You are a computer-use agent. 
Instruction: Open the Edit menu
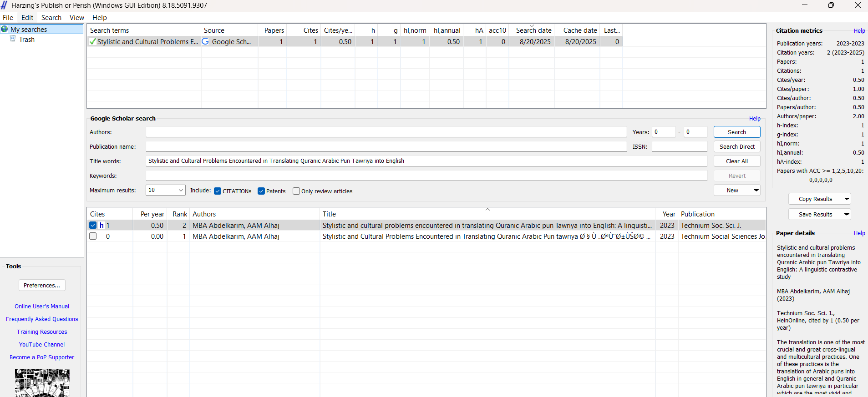click(27, 18)
